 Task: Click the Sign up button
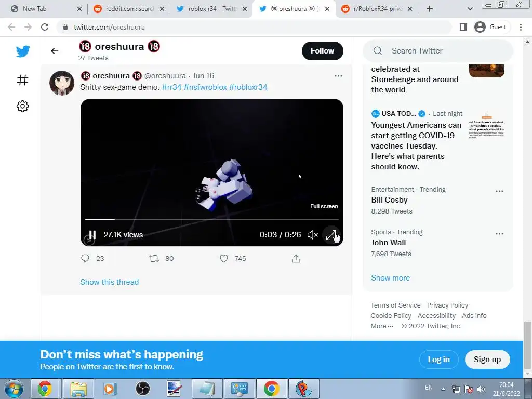(x=487, y=360)
